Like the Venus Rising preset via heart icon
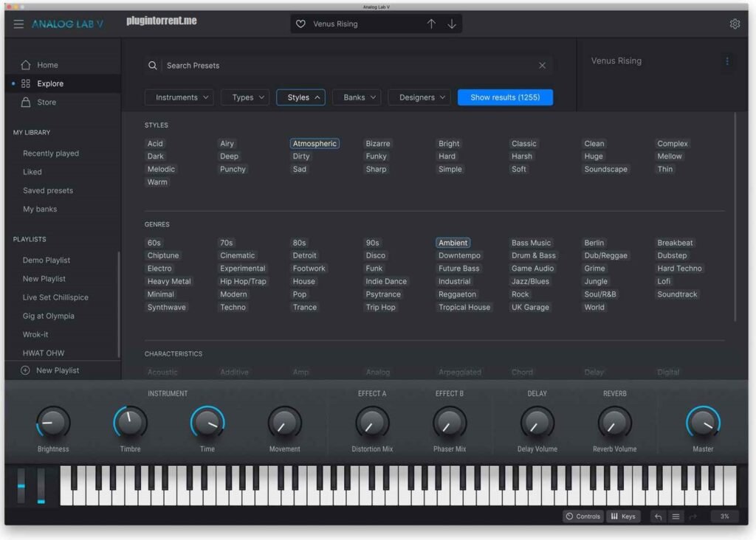 [300, 24]
